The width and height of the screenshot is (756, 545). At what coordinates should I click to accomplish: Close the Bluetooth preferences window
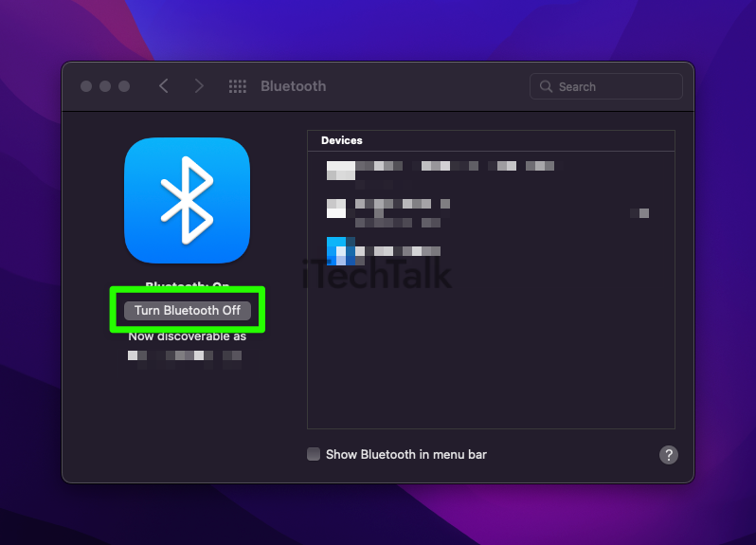point(86,86)
